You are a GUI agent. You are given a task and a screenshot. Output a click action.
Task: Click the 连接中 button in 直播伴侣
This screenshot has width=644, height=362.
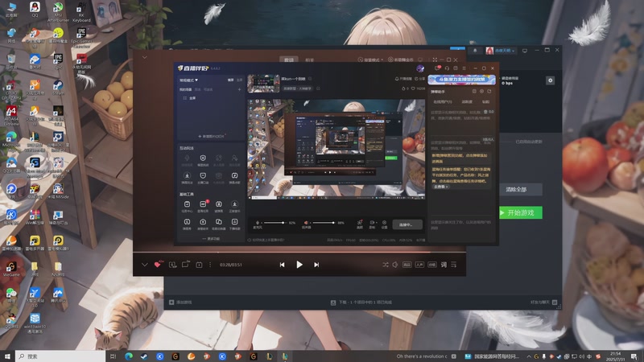coord(407,224)
